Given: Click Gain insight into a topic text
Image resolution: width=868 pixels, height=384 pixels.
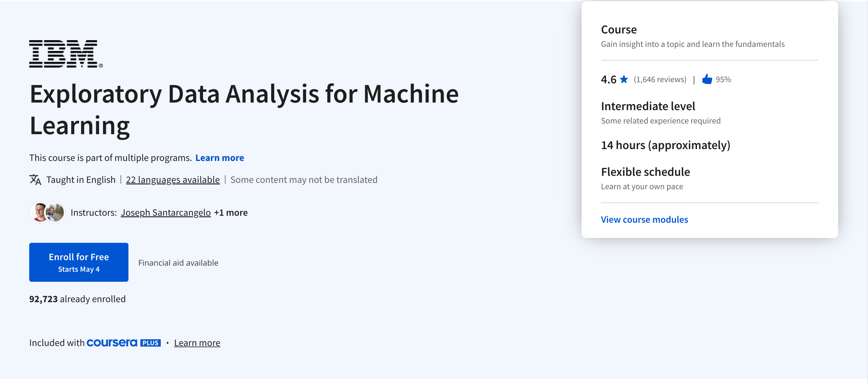Looking at the screenshot, I should coord(693,44).
